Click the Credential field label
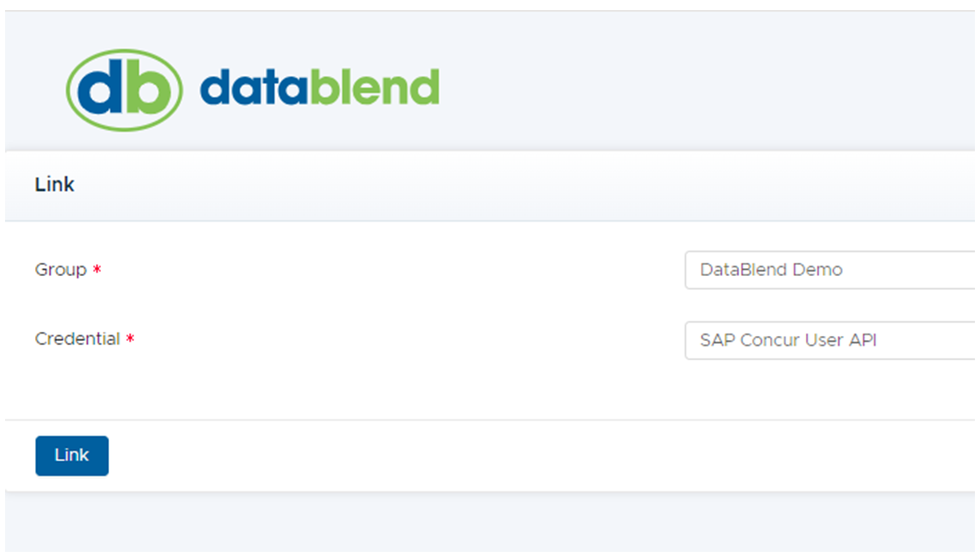 pyautogui.click(x=77, y=339)
